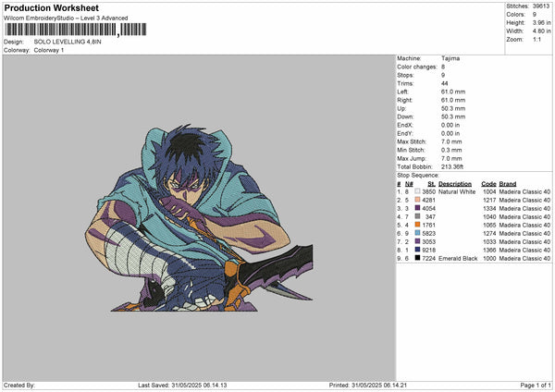Click the Stop Sequence heading
Screen dimensions: 555x392
coord(418,176)
